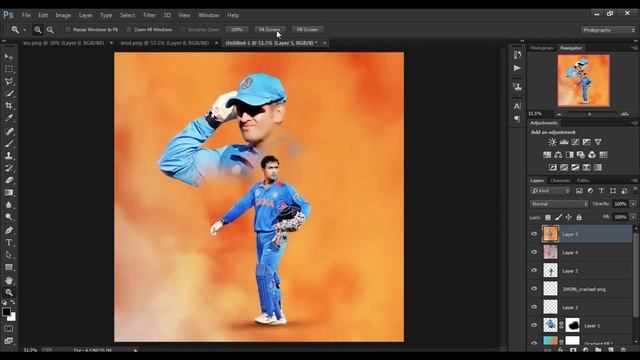Hide Layer 2 with eye icon

pos(534,270)
